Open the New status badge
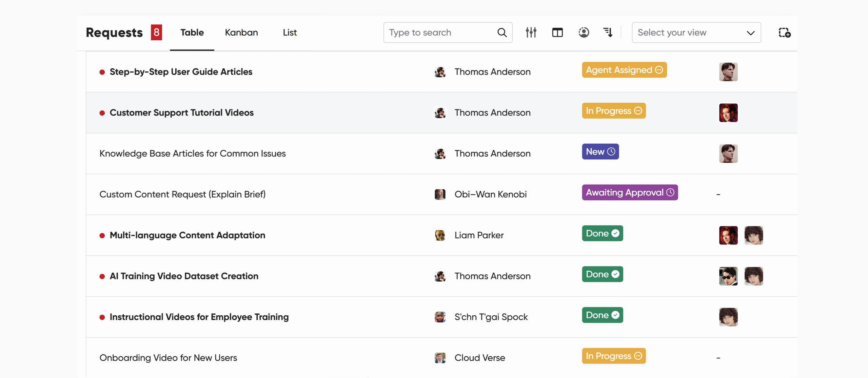This screenshot has width=868, height=378. pos(600,152)
